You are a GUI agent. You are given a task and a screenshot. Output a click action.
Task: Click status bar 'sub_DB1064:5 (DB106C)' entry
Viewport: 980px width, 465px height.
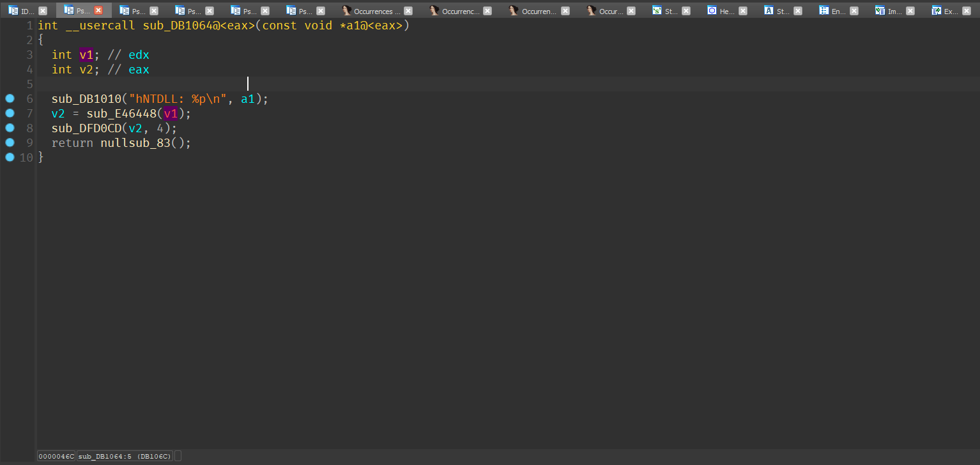point(125,456)
